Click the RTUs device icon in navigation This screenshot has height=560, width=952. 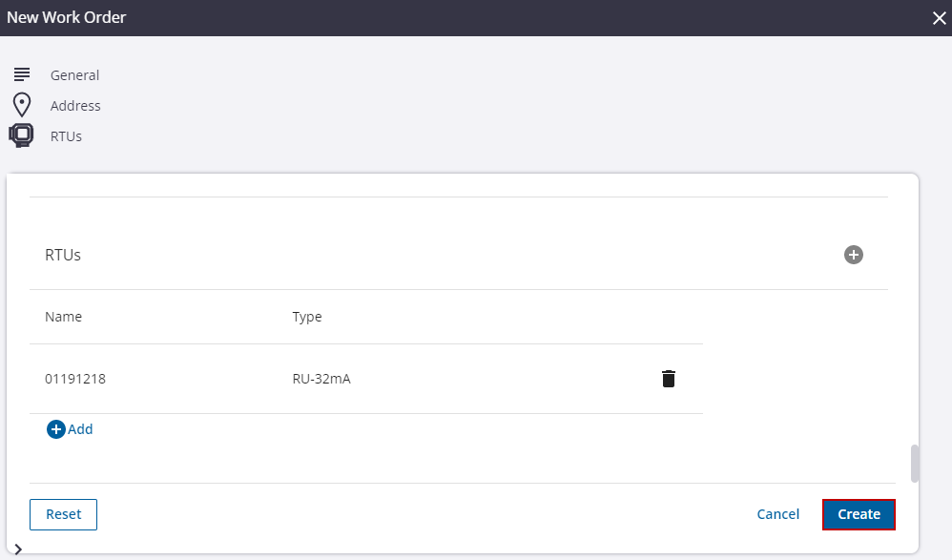coord(21,135)
